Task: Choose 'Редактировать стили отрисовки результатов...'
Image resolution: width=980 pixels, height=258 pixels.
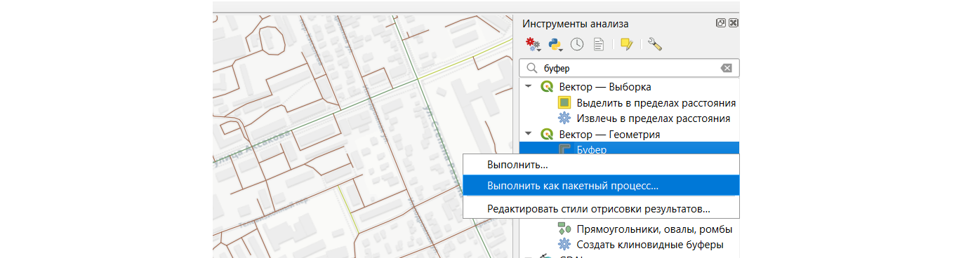Action: click(601, 208)
